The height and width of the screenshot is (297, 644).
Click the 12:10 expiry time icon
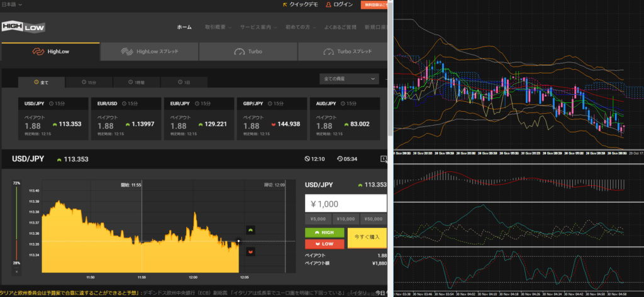point(308,159)
